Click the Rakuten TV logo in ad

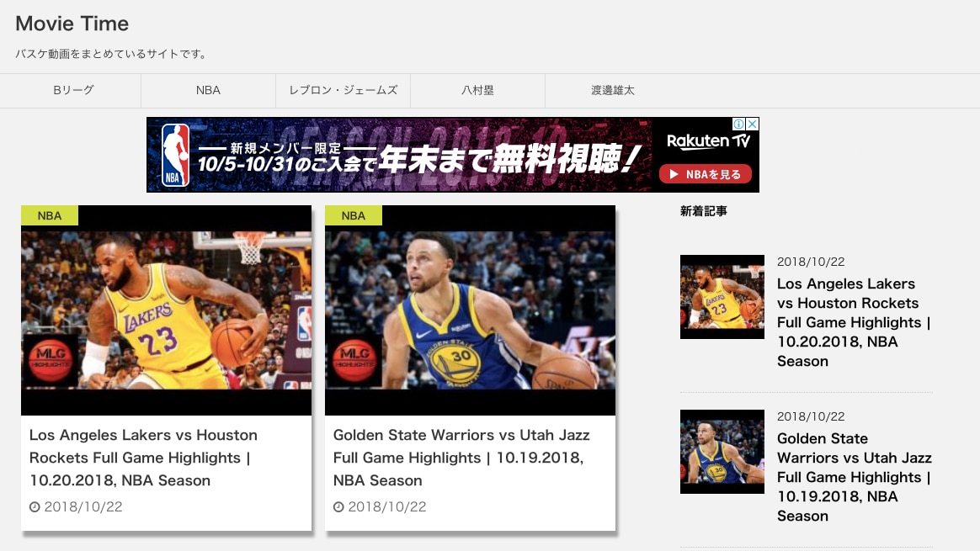[707, 141]
